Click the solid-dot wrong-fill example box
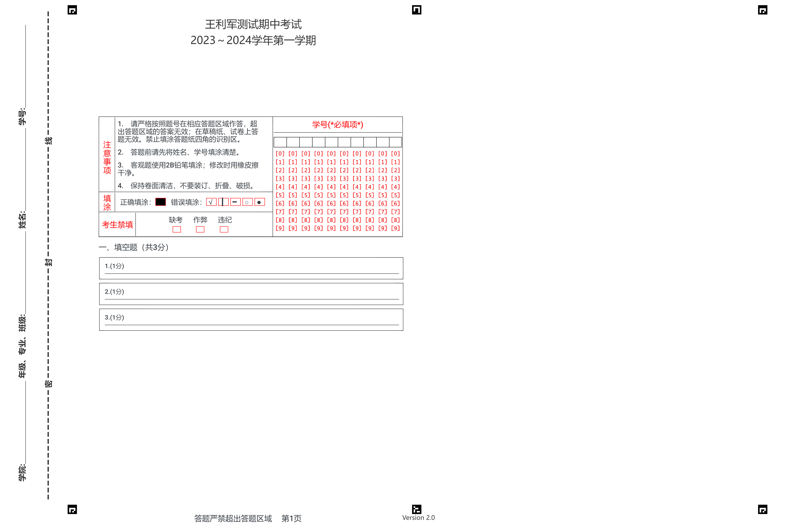Image resolution: width=812 pixels, height=528 pixels. 260,202
